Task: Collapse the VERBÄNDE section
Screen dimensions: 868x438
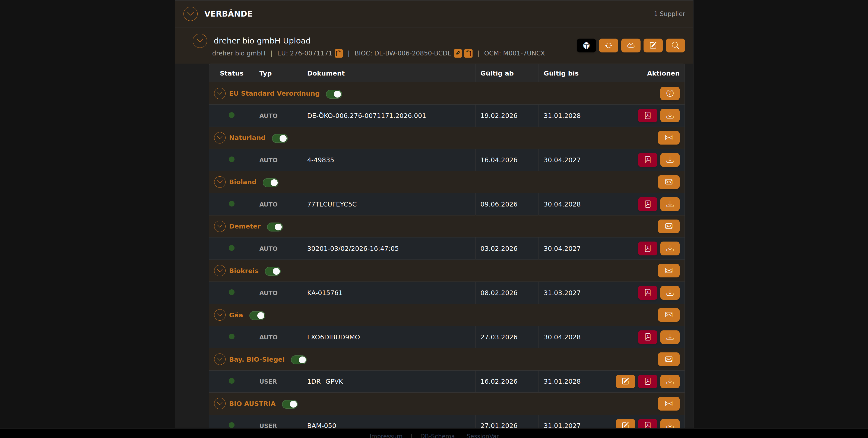Action: (190, 14)
